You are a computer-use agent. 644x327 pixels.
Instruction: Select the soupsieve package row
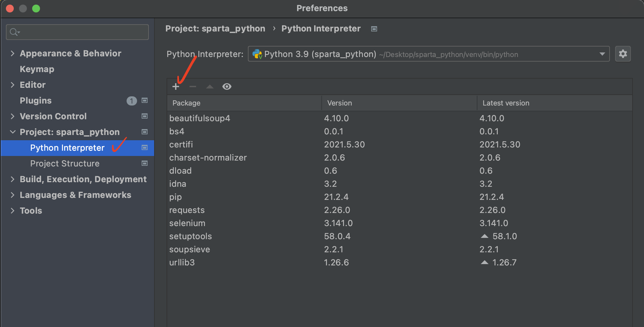[400, 249]
